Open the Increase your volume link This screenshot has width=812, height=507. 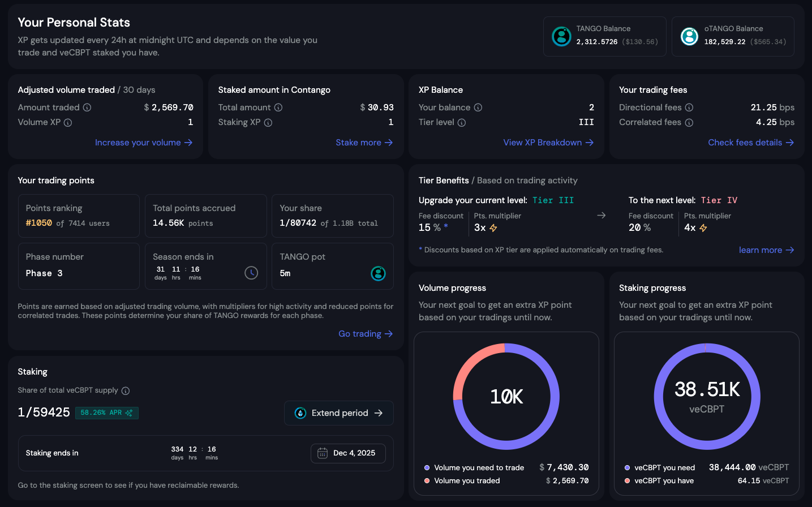tap(144, 143)
